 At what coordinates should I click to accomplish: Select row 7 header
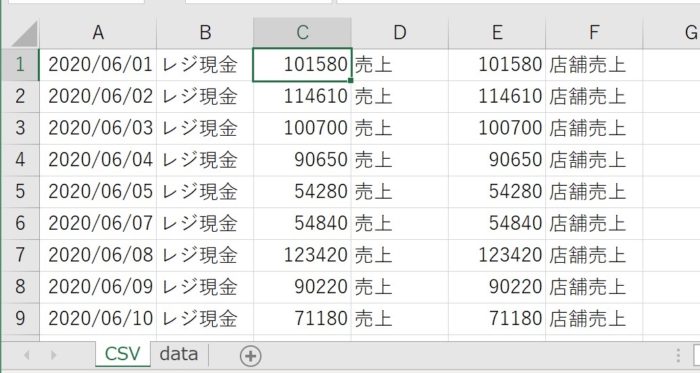click(20, 255)
